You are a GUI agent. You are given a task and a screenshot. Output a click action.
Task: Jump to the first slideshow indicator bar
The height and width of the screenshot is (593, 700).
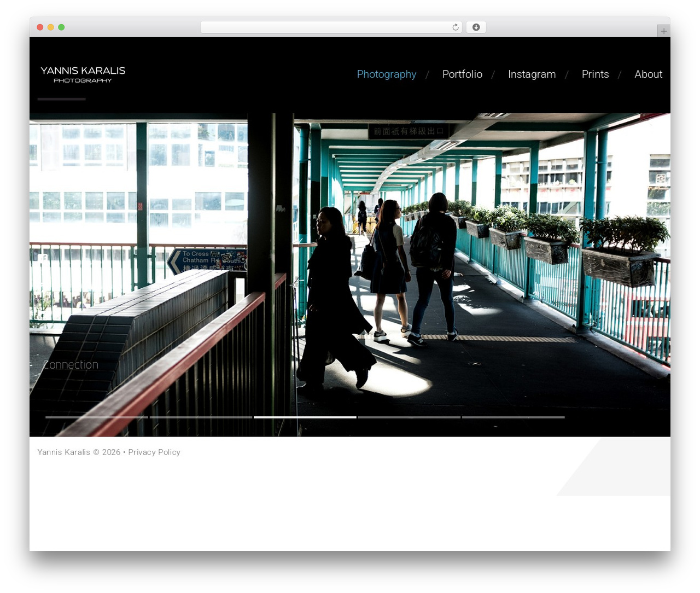point(97,417)
